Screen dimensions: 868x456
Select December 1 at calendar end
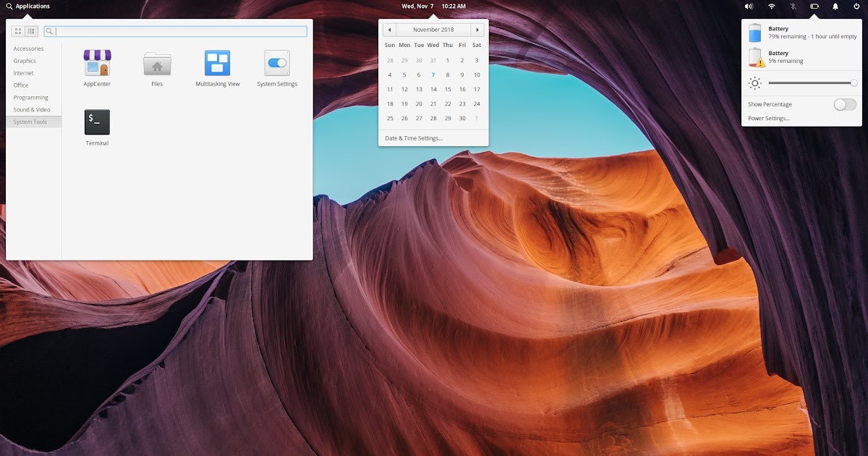[x=477, y=118]
